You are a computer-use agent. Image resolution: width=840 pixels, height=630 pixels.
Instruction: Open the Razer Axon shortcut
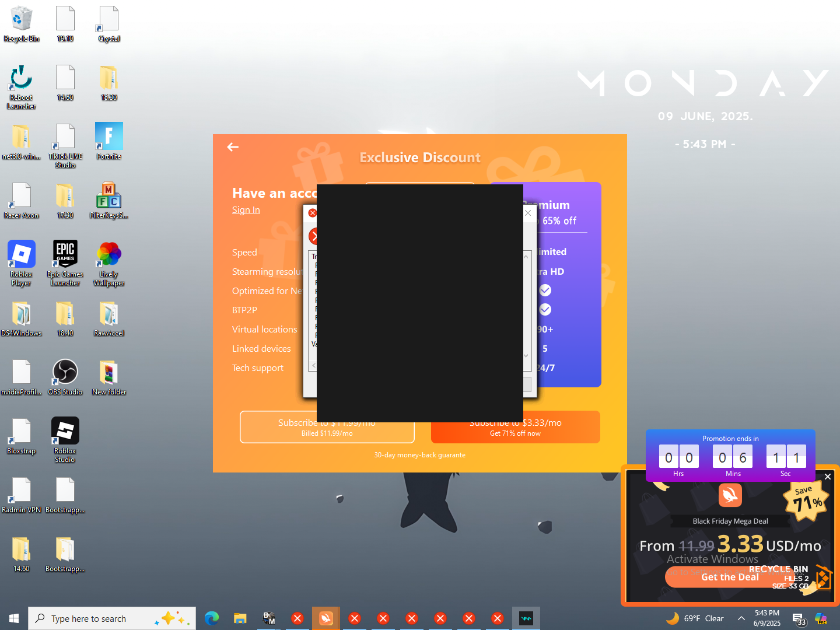click(x=22, y=201)
